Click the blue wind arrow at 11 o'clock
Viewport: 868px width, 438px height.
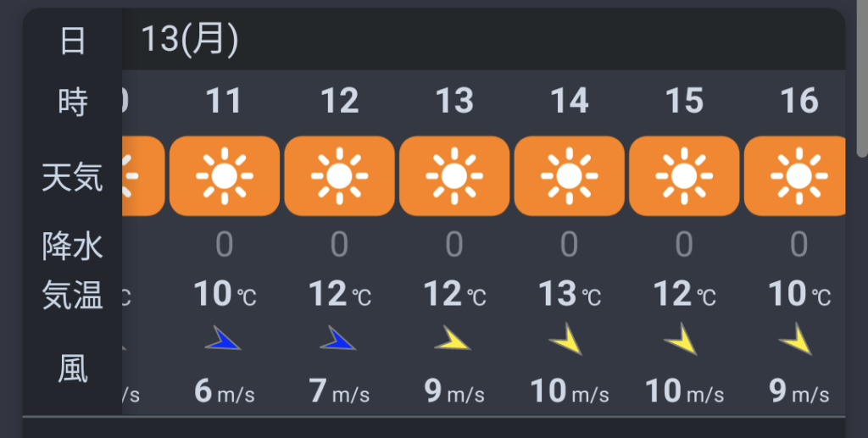(223, 340)
